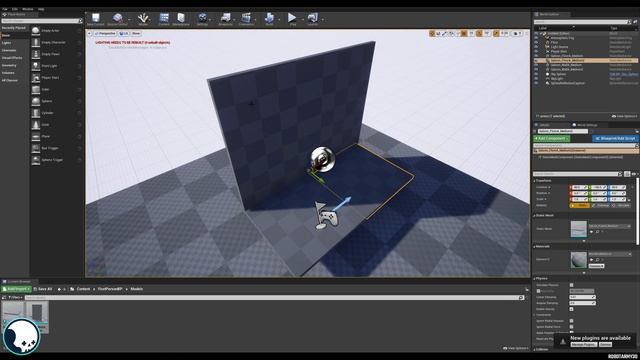640x360 pixels.
Task: Select Player Start in Place Actors
Action: point(56,78)
